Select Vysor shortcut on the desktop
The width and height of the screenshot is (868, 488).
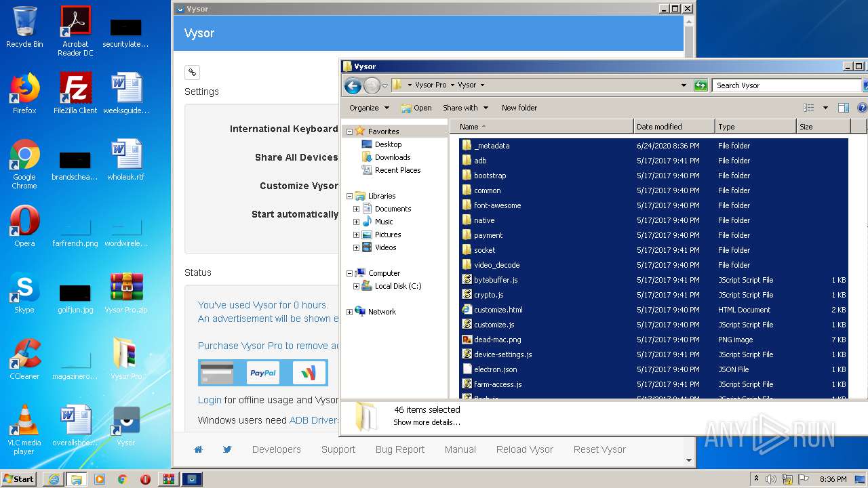tap(126, 426)
